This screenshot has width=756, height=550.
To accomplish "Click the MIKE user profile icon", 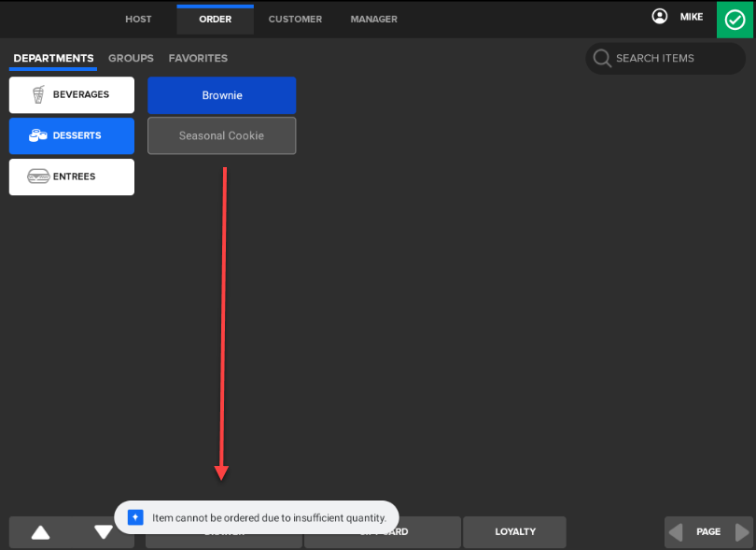I will tap(661, 17).
